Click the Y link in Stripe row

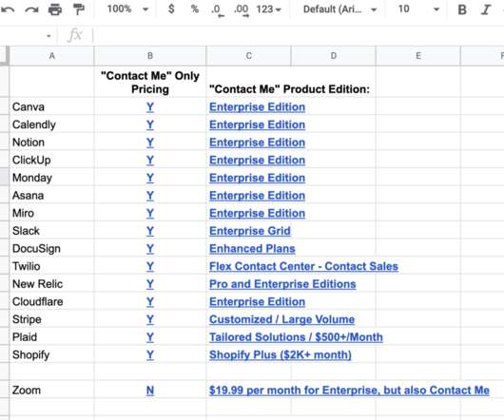150,319
